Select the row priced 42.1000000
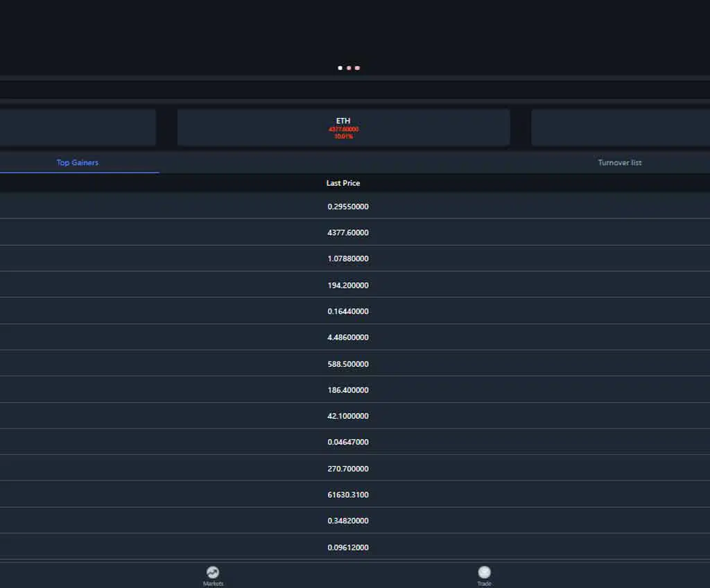The image size is (710, 588). tap(355, 416)
